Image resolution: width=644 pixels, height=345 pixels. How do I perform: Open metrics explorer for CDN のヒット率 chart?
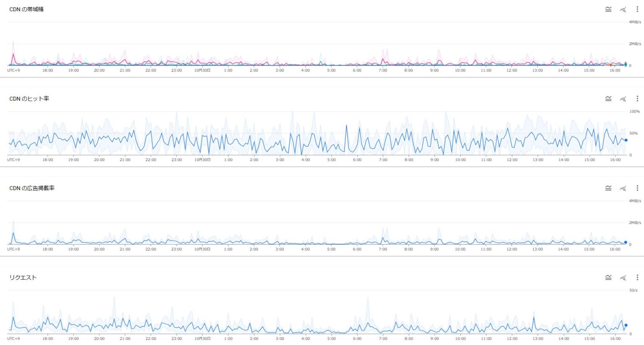click(623, 99)
